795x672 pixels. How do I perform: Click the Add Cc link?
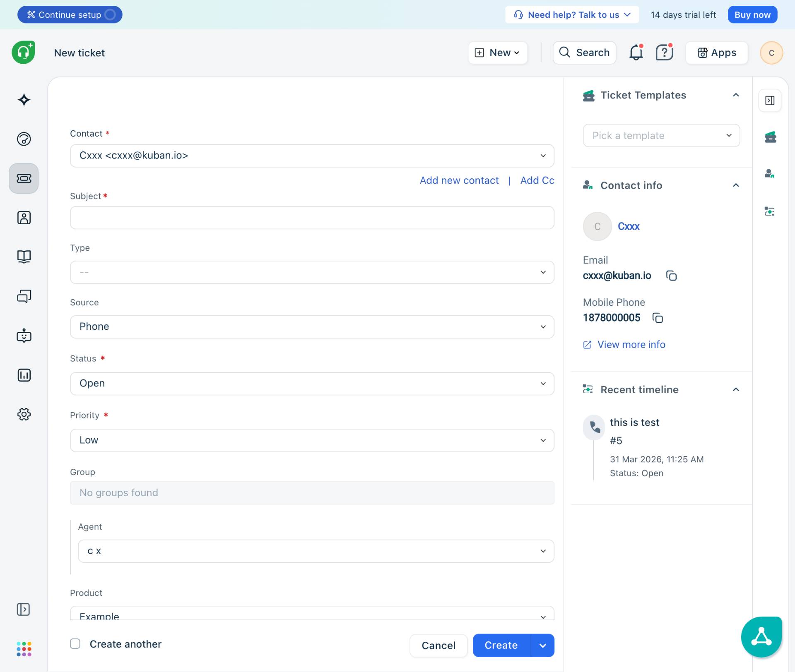pyautogui.click(x=537, y=180)
